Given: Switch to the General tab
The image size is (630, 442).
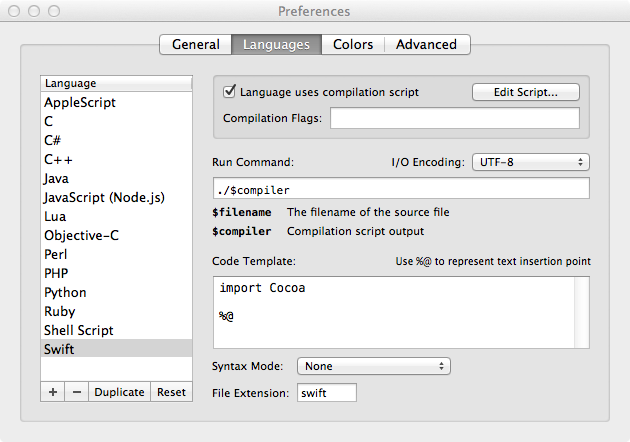Looking at the screenshot, I should (x=195, y=44).
